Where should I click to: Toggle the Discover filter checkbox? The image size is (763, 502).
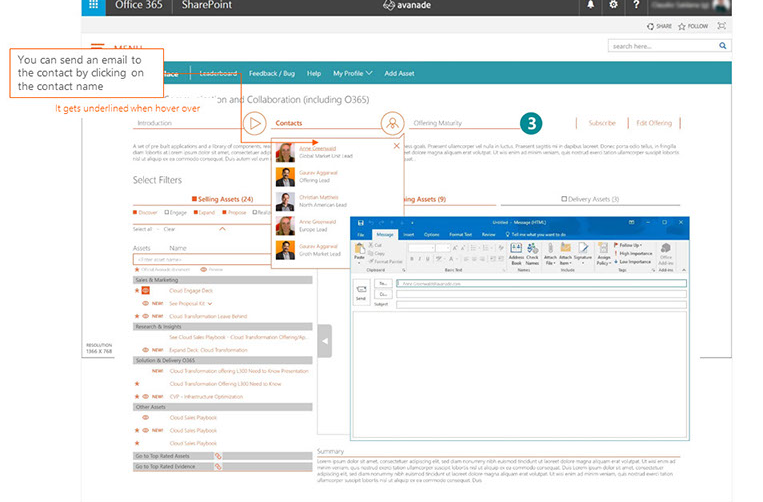coord(135,213)
